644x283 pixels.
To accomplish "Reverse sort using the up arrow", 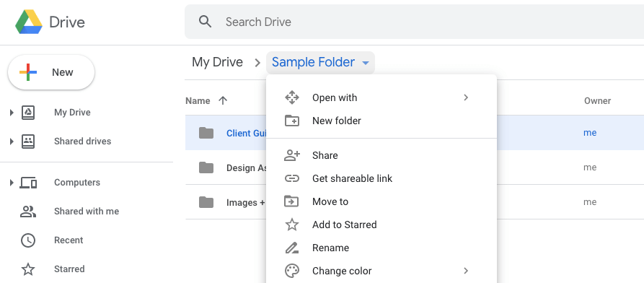I will pos(223,101).
